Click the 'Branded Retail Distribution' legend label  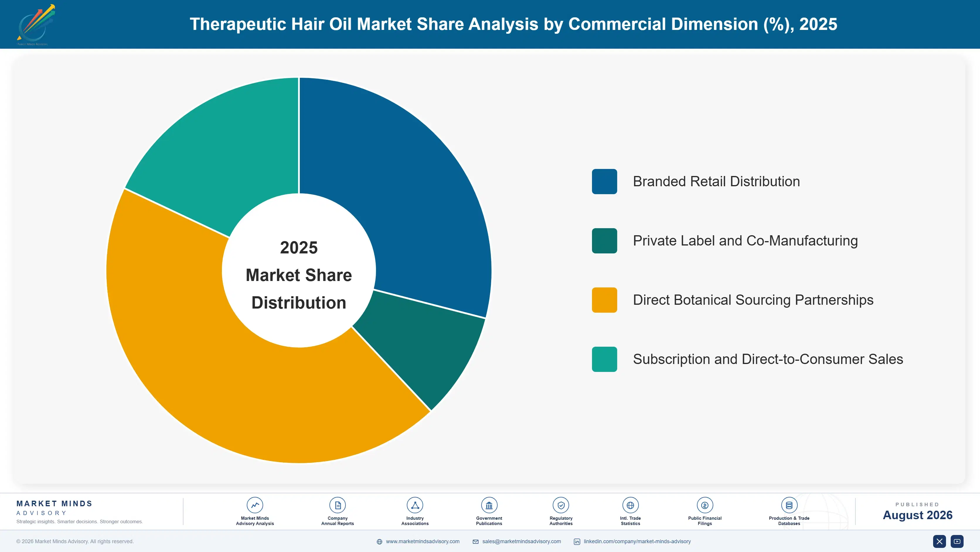[x=716, y=182]
